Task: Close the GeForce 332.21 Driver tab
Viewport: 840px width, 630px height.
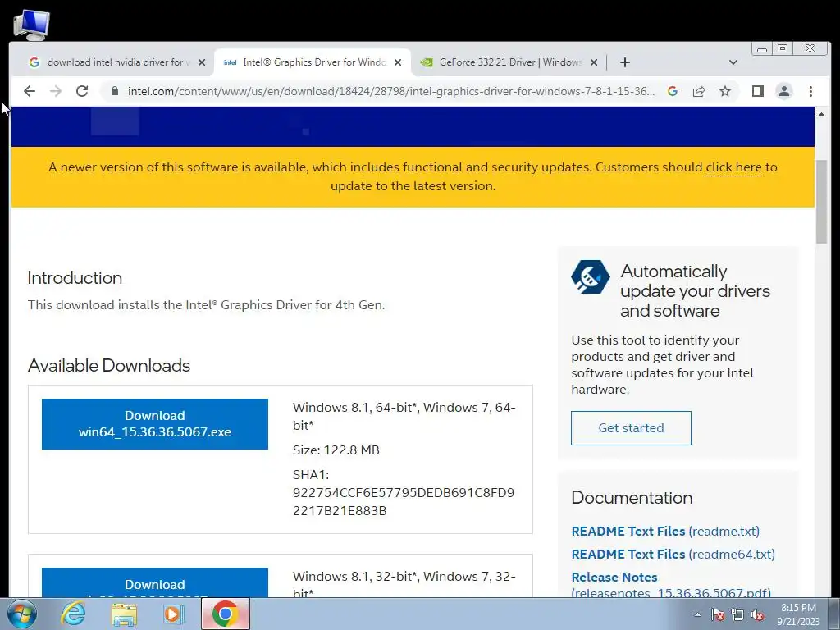Action: 594,62
